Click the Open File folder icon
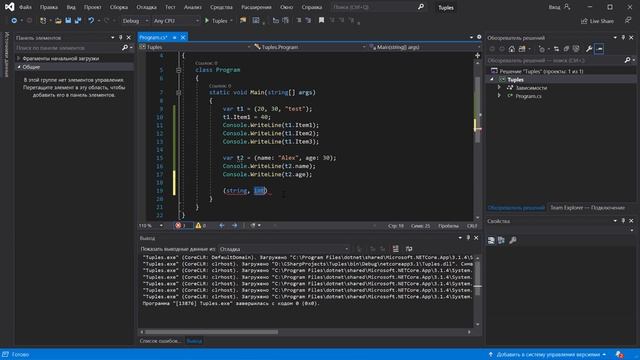This screenshot has height=360, width=640. point(58,20)
